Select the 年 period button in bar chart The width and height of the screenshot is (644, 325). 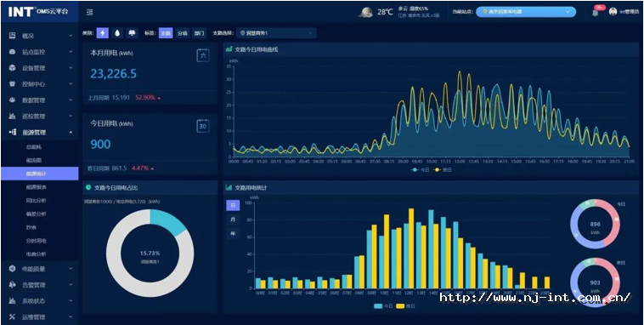click(x=233, y=234)
